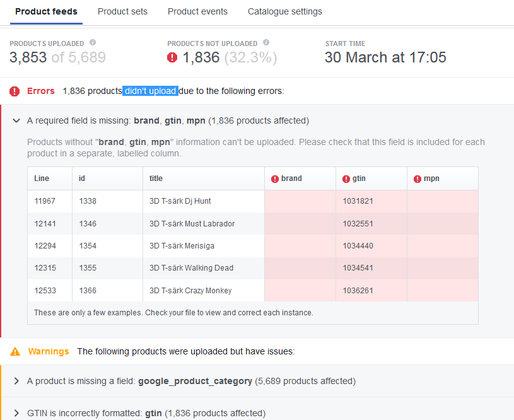Click error icon in brand column header
514x420 pixels.
click(x=275, y=179)
